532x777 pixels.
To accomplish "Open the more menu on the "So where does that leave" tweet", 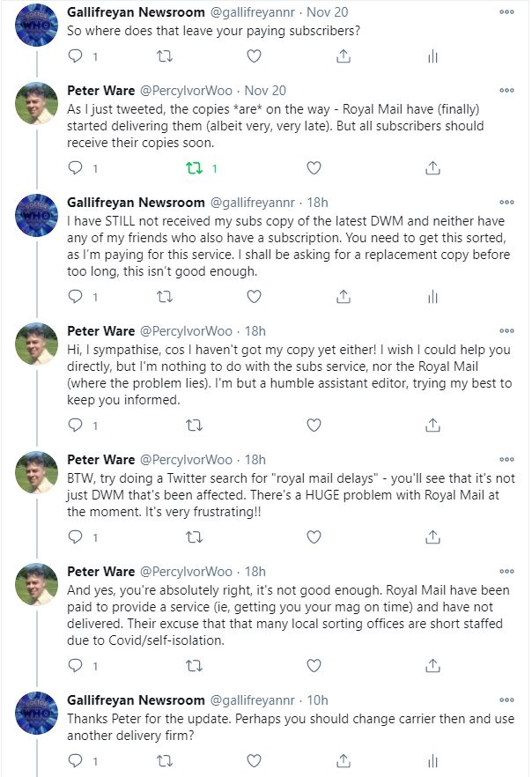I will (506, 12).
